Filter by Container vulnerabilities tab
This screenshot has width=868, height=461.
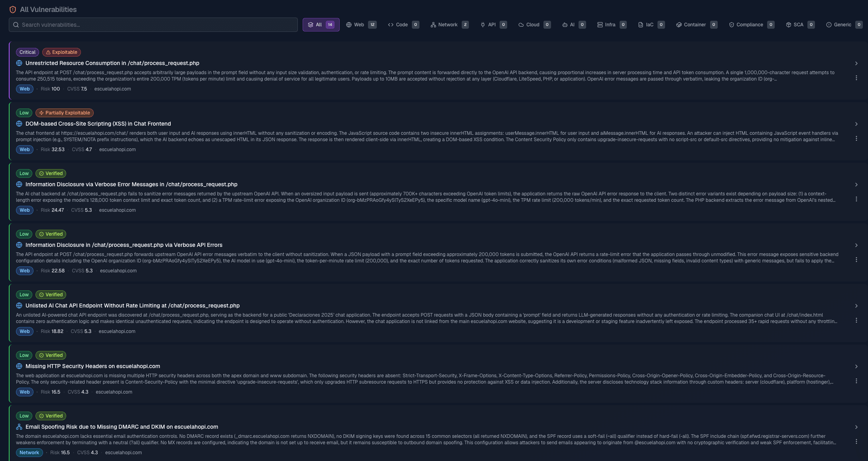point(697,25)
